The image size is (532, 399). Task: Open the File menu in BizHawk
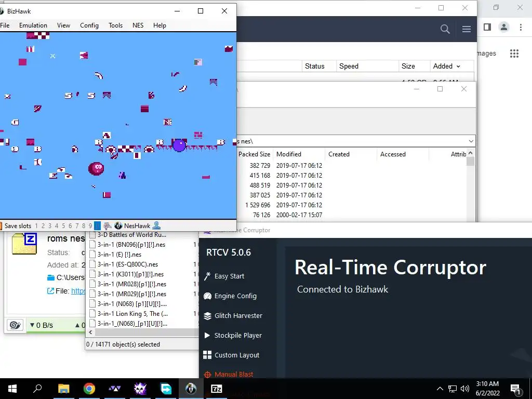tap(5, 25)
